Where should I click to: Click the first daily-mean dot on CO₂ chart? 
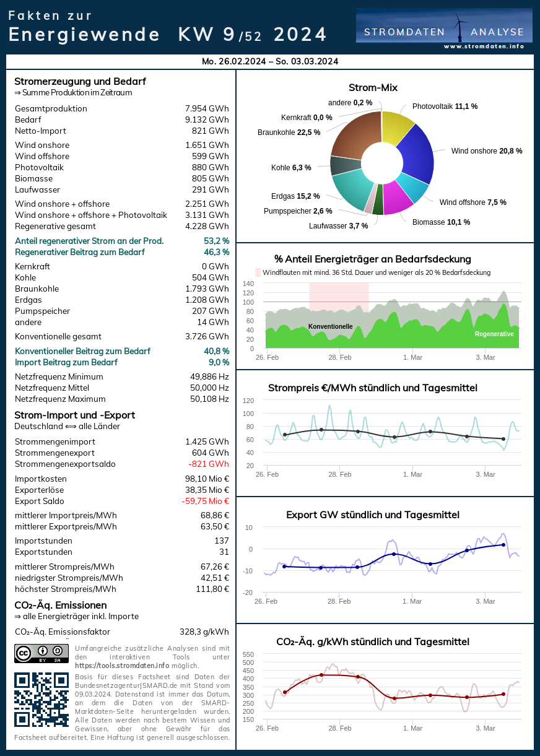coord(285,692)
